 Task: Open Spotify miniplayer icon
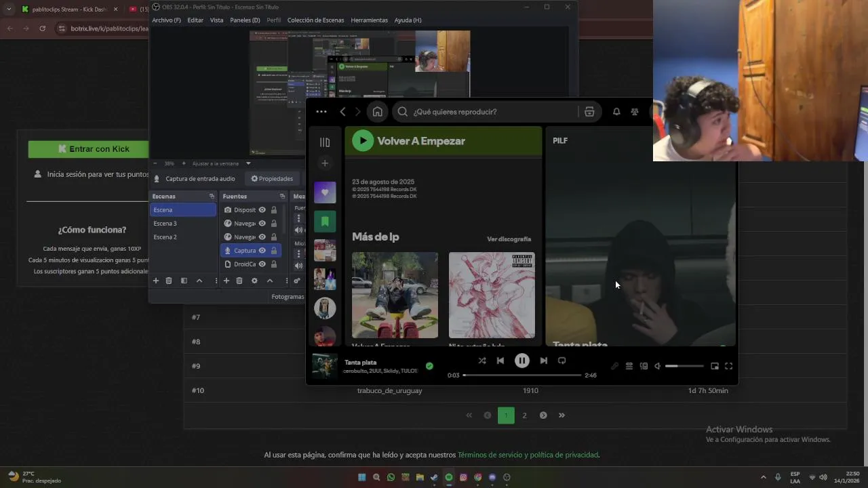pos(715,366)
